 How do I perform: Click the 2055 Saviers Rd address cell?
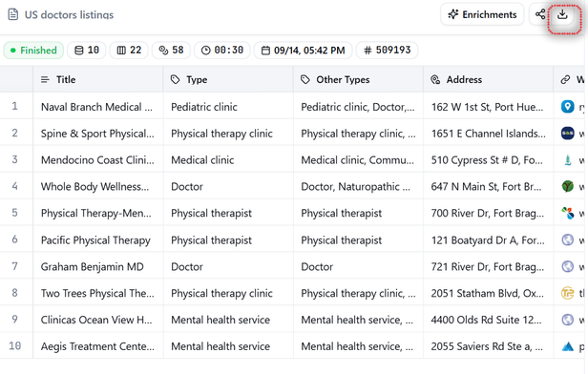[489, 346]
